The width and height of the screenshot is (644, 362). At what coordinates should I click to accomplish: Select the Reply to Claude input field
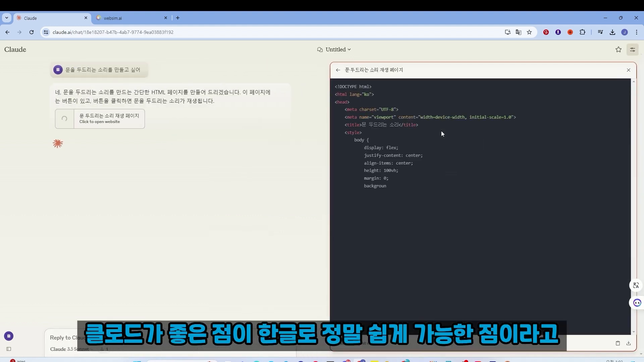click(x=172, y=337)
